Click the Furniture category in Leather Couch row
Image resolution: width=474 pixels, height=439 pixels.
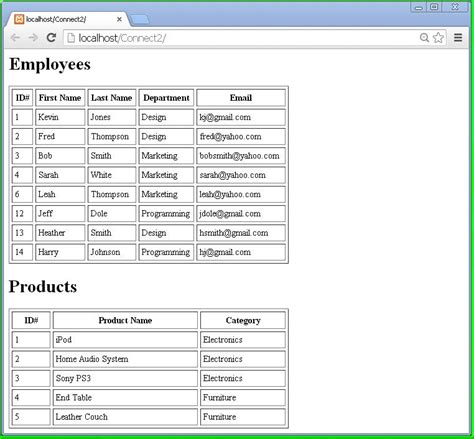tap(243, 417)
